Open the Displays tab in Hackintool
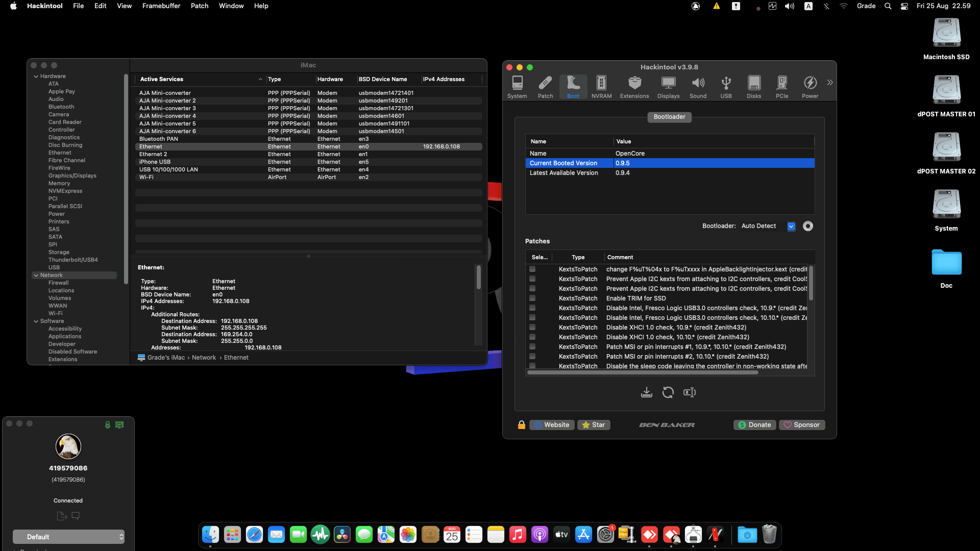980x551 pixels. tap(668, 87)
